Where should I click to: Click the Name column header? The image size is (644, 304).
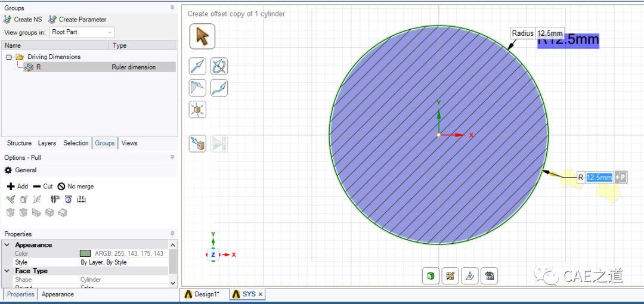55,45
